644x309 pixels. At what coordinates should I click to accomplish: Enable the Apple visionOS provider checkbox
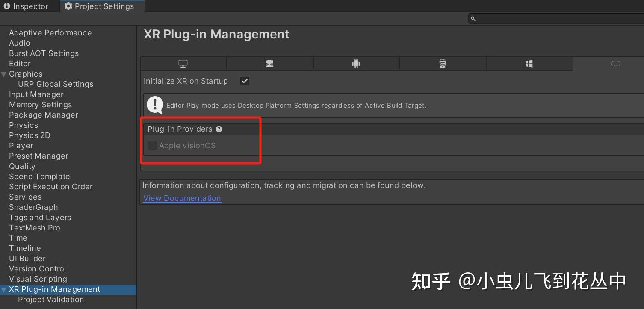click(x=152, y=145)
